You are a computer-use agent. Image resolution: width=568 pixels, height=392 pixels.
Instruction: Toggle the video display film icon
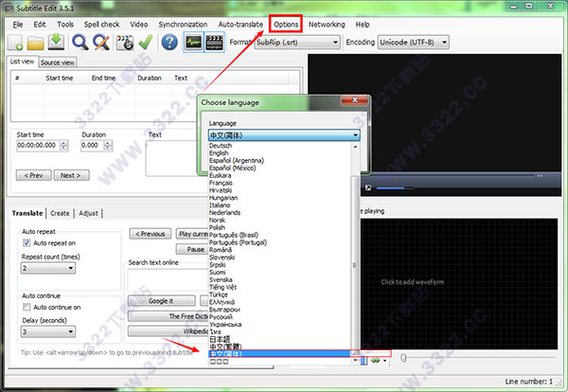[x=214, y=43]
